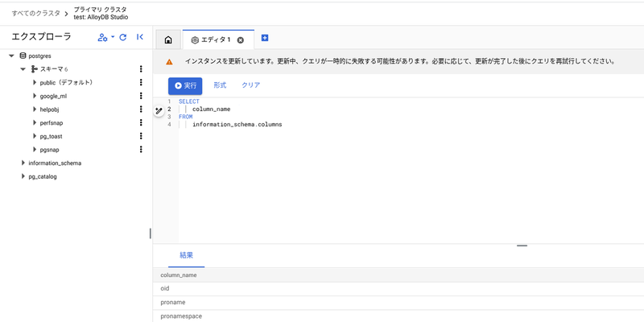This screenshot has width=644, height=322.
Task: Collapse the postgres database node
Action: [11, 56]
